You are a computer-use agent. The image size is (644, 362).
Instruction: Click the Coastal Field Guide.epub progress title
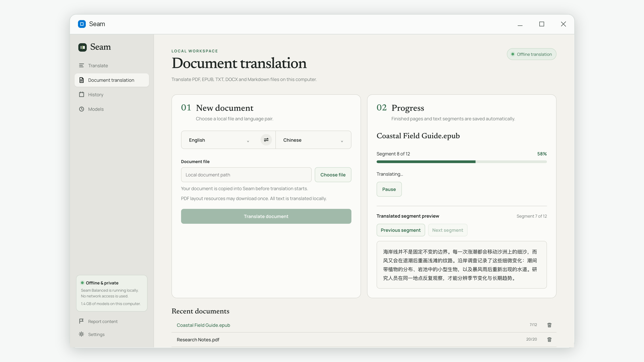tap(418, 136)
